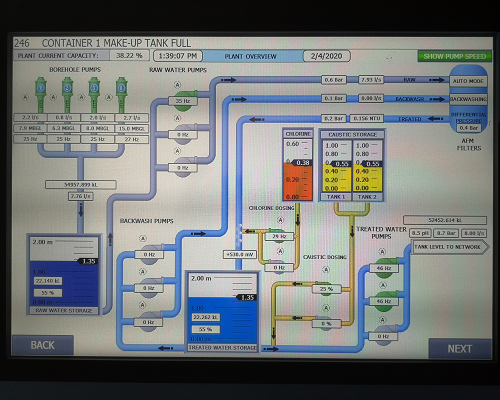Select borehole pump number 1 icon
Viewport: 500px width, 400px height.
(41, 95)
